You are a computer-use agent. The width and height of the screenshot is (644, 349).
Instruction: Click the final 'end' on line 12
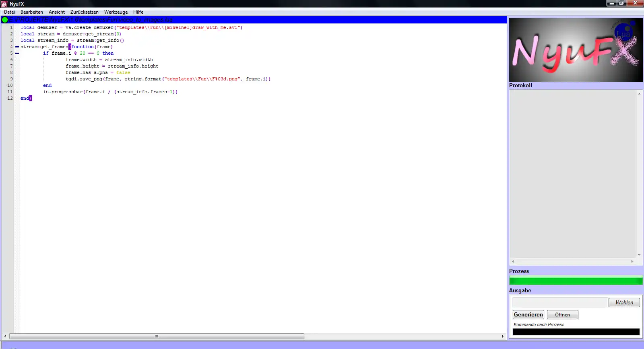pos(25,99)
